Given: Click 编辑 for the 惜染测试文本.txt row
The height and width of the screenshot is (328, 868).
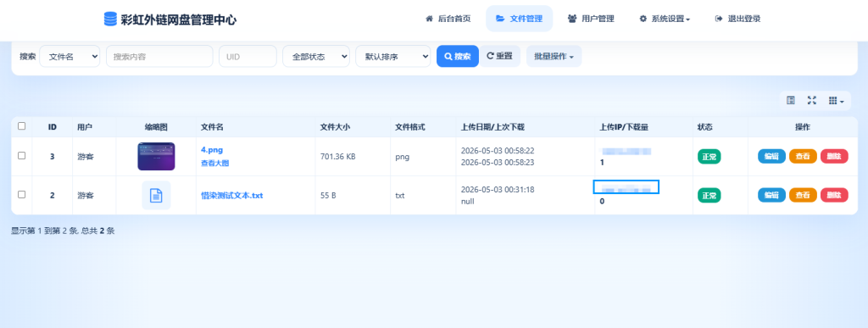Looking at the screenshot, I should pos(771,195).
